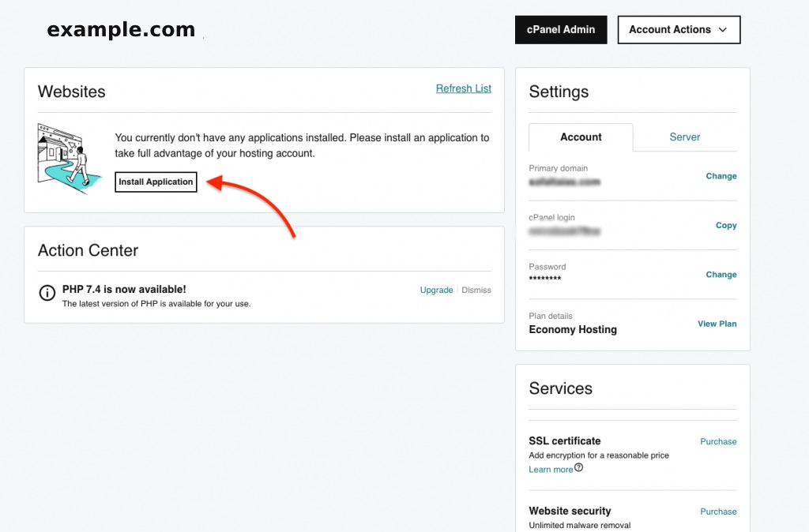Expand the Account Actions dropdown
The image size is (809, 532).
[678, 30]
